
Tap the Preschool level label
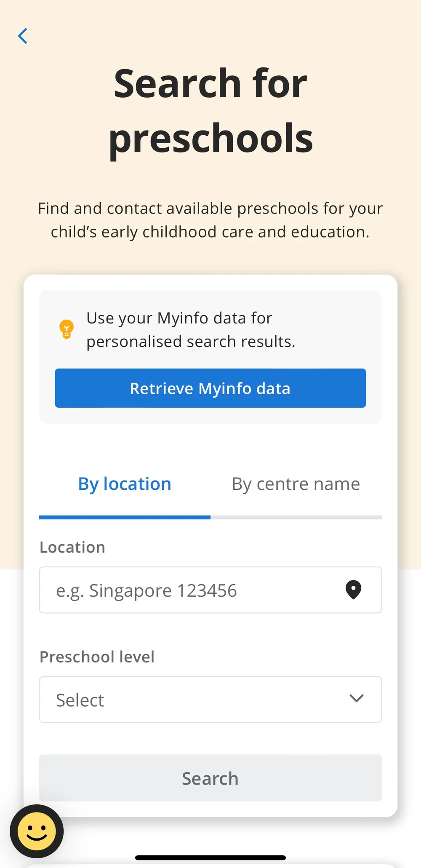[x=97, y=657]
